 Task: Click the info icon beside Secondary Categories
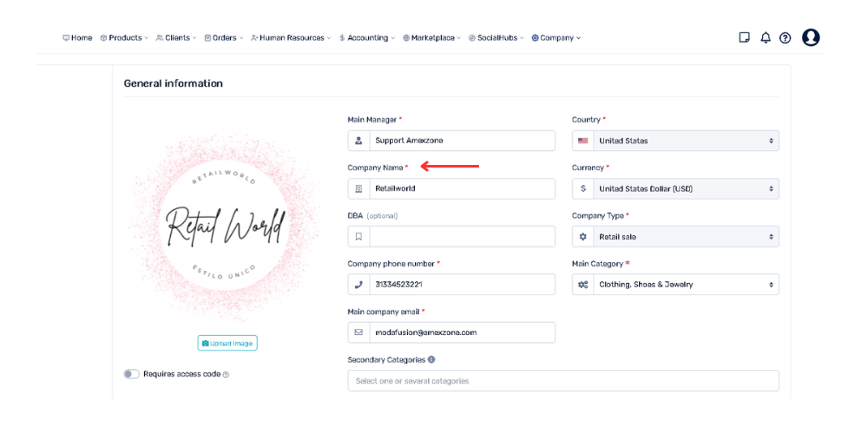pyautogui.click(x=431, y=359)
